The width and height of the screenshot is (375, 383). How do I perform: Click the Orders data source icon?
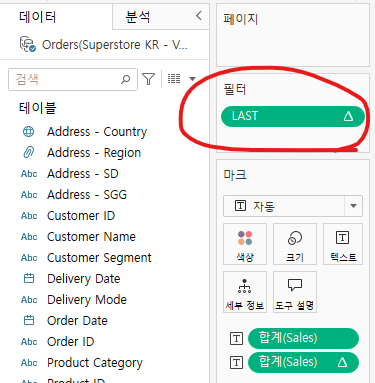27,44
